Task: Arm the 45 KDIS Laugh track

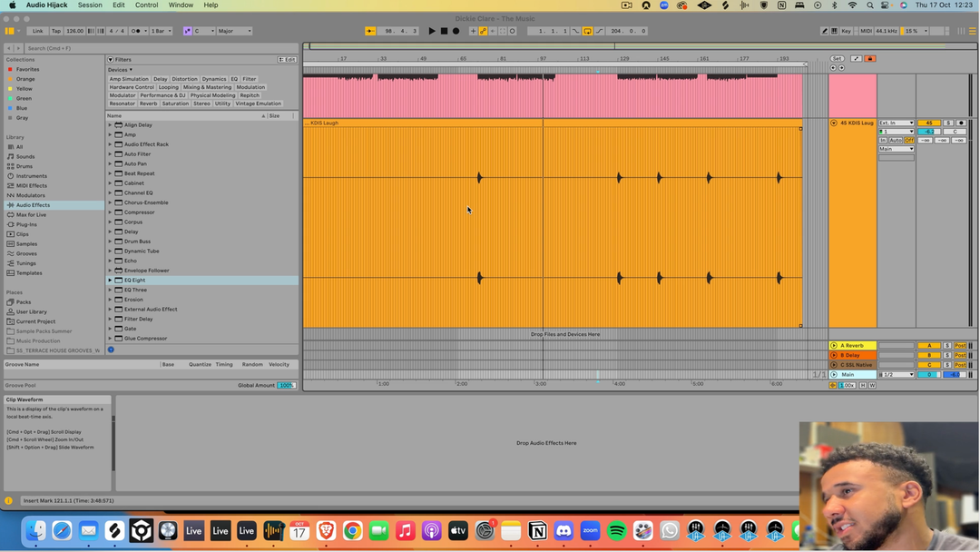Action: pyautogui.click(x=961, y=123)
